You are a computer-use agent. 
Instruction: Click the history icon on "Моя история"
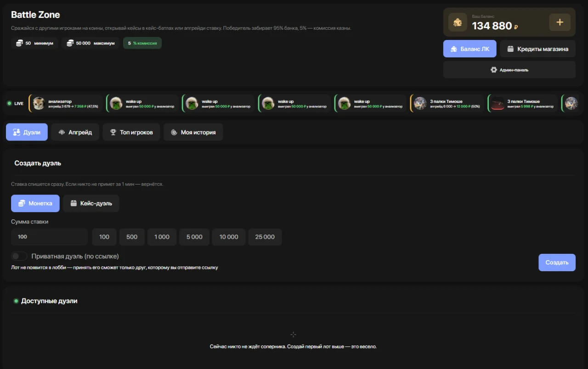pos(174,132)
